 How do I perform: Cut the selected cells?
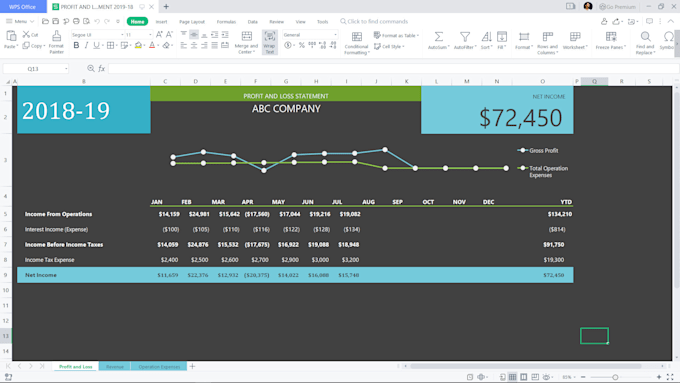(30, 34)
